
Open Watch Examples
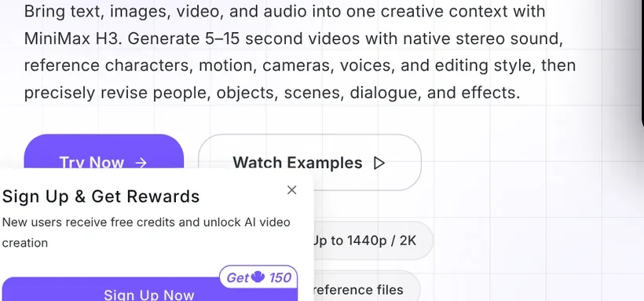coord(309,163)
